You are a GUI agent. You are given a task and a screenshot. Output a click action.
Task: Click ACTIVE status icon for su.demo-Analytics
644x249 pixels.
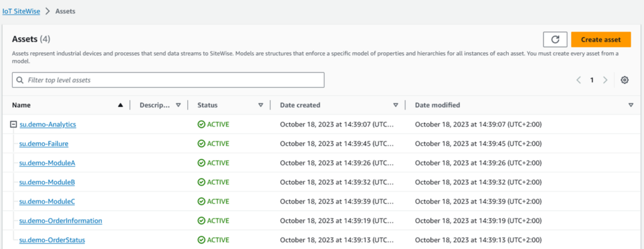(x=201, y=124)
